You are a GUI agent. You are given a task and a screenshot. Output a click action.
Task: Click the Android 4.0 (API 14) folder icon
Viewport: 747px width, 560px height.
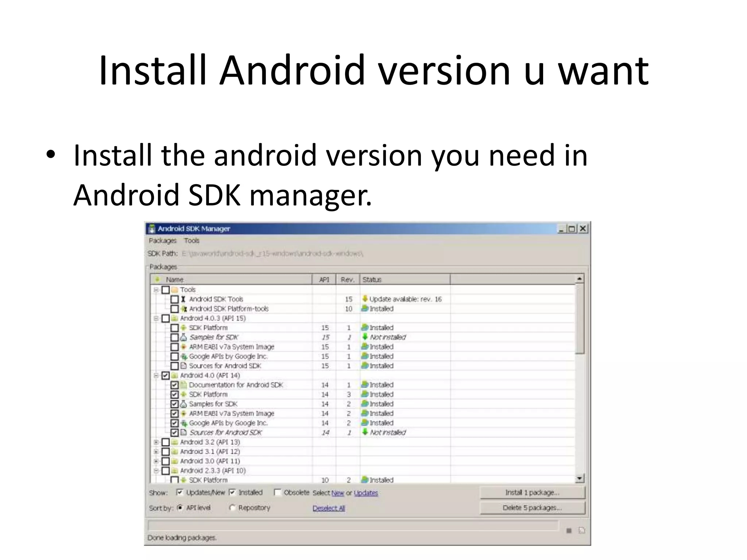175,375
